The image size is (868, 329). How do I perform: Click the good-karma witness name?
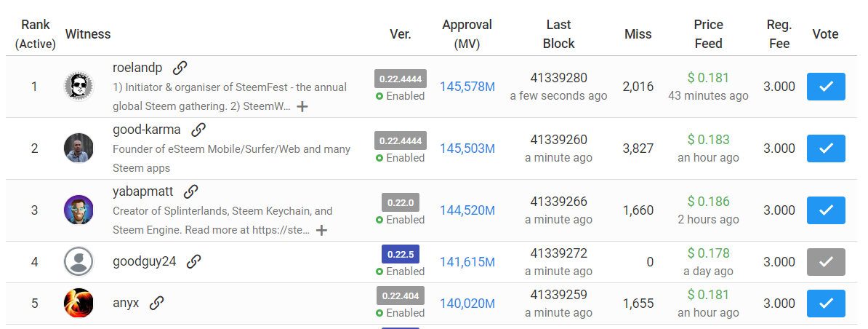(x=148, y=130)
